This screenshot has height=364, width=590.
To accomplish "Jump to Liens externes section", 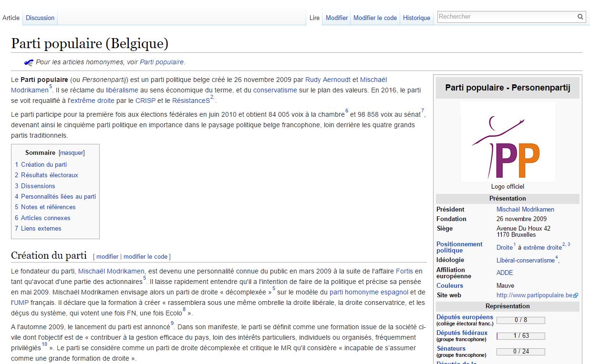I will [x=38, y=228].
